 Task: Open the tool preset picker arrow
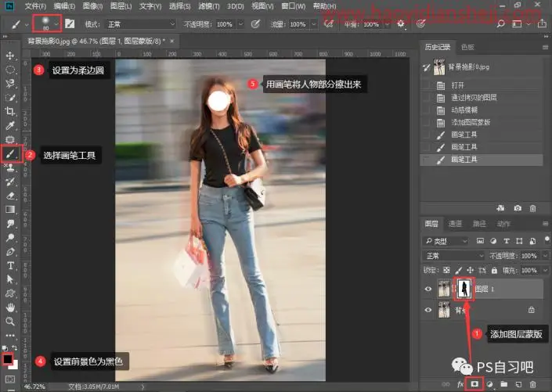pyautogui.click(x=27, y=24)
